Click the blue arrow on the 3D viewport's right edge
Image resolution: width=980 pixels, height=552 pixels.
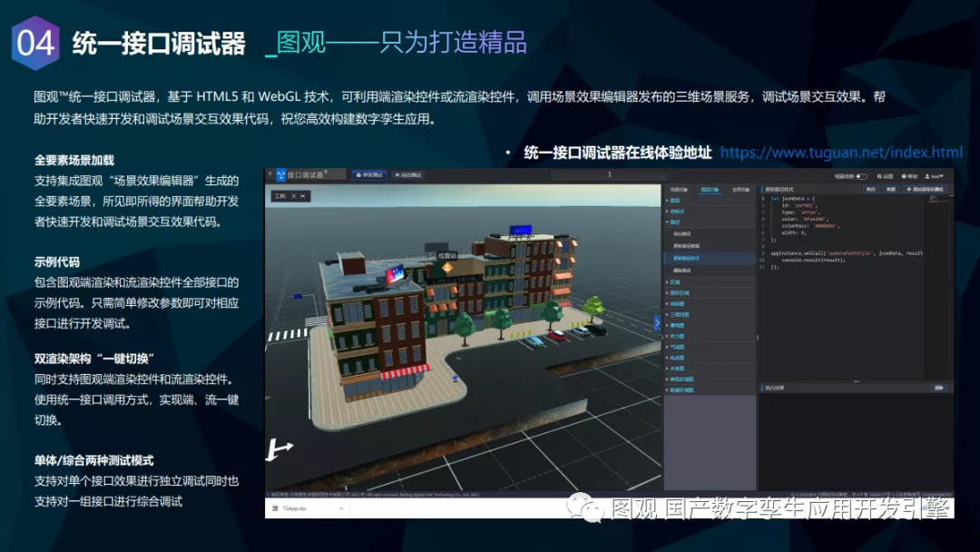657,322
